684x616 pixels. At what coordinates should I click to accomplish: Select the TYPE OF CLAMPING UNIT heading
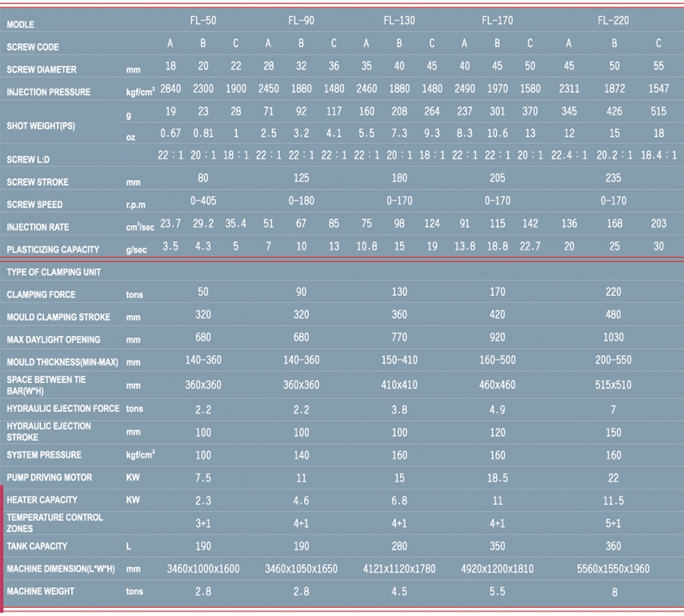point(54,272)
